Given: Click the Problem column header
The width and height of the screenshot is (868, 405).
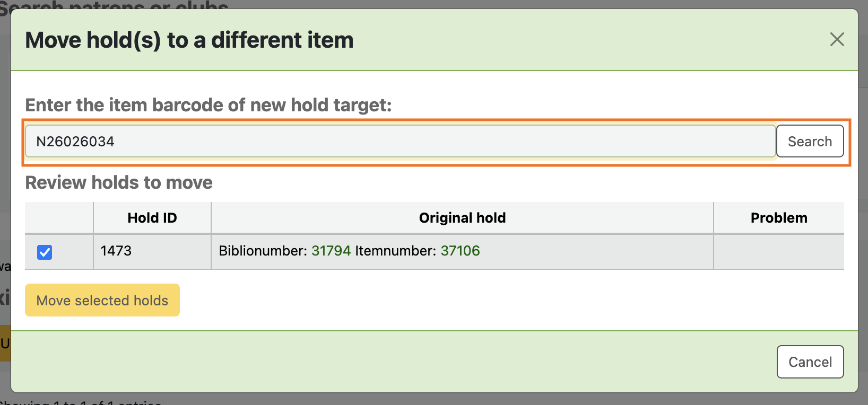Looking at the screenshot, I should point(778,218).
